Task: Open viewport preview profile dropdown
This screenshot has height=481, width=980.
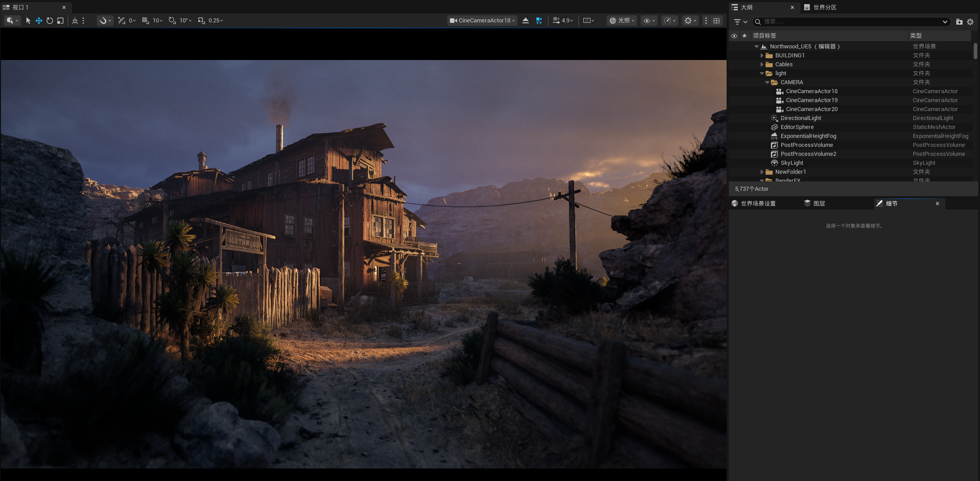Action: [x=589, y=21]
